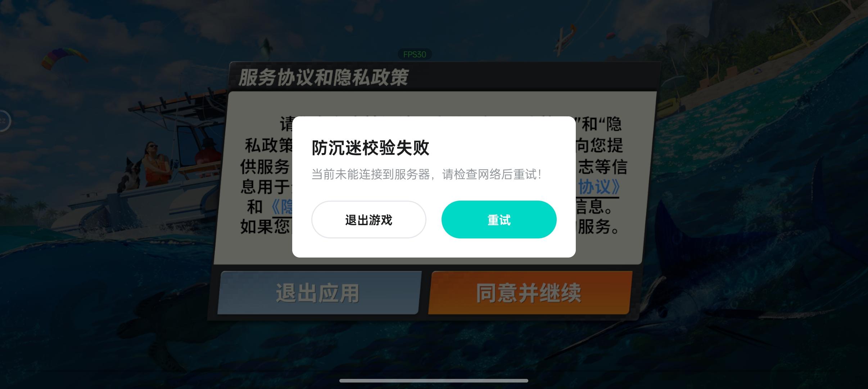
Task: Open the blue 协议》 link on the right
Action: click(599, 187)
